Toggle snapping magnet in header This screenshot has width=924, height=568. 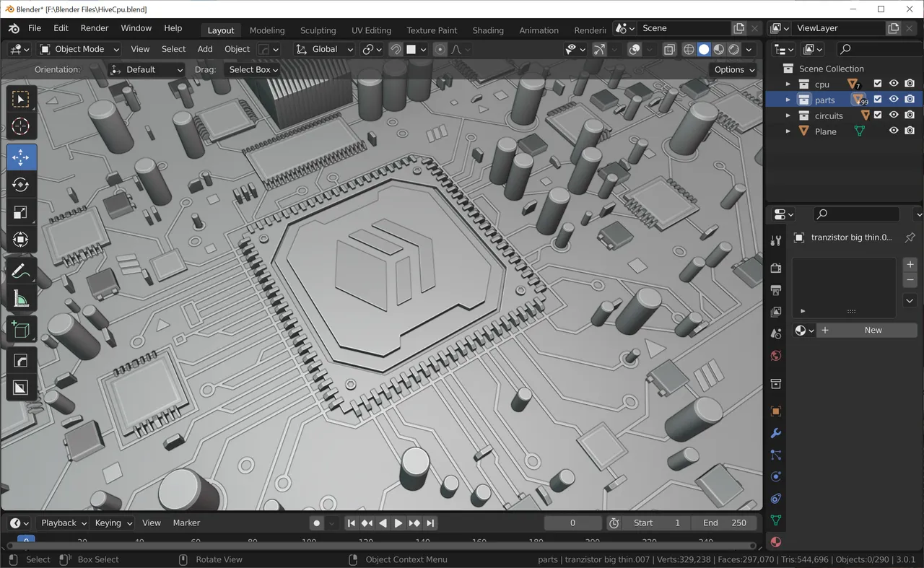(x=396, y=49)
